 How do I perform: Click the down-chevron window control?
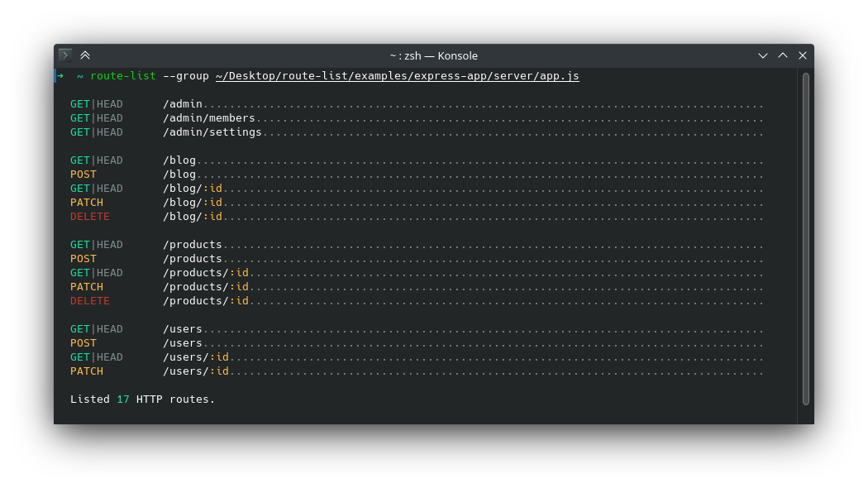pos(762,55)
